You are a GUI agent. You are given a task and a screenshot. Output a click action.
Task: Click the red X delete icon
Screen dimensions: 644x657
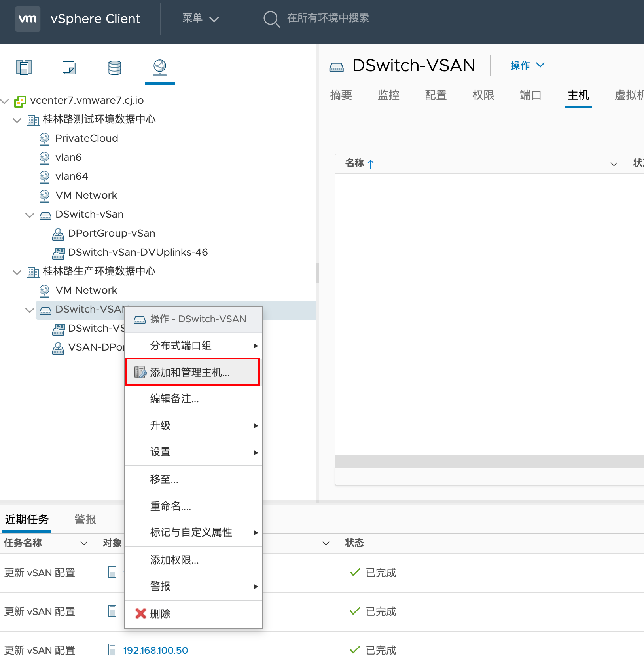(141, 613)
